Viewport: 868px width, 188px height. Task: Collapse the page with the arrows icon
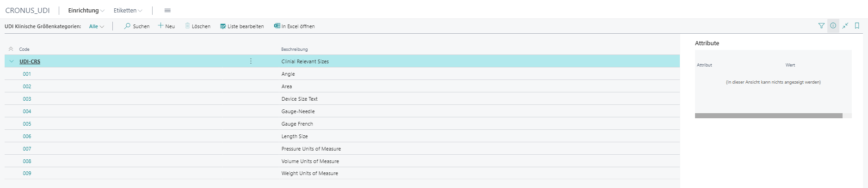[845, 26]
